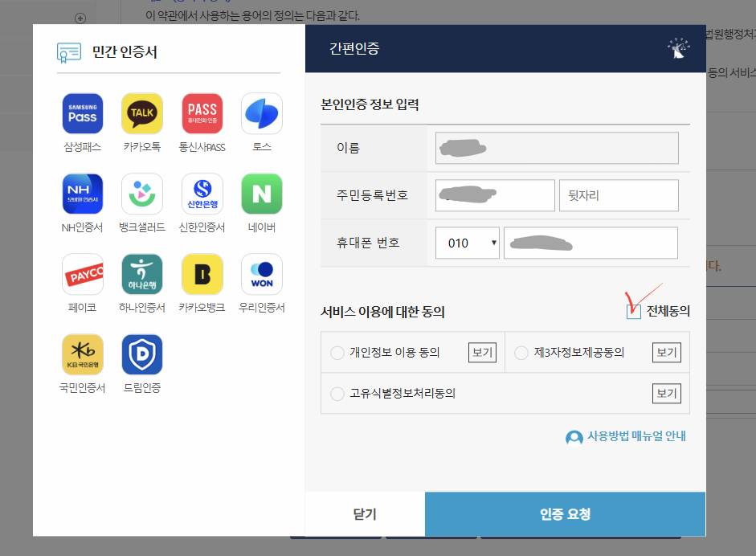This screenshot has height=556, width=756.
Task: Select the 고유식별정보처리동의 radio button
Action: coord(337,393)
